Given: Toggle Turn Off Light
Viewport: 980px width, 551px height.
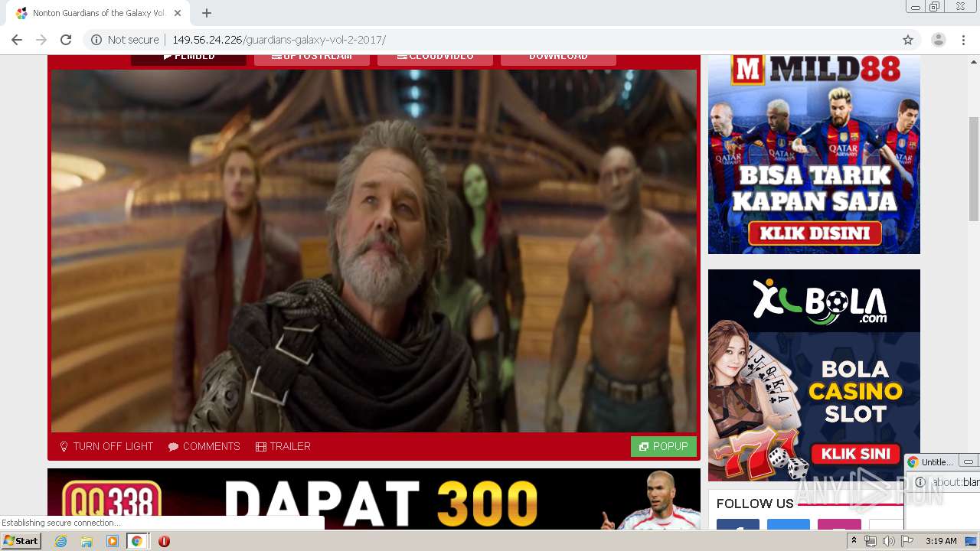Looking at the screenshot, I should [106, 446].
